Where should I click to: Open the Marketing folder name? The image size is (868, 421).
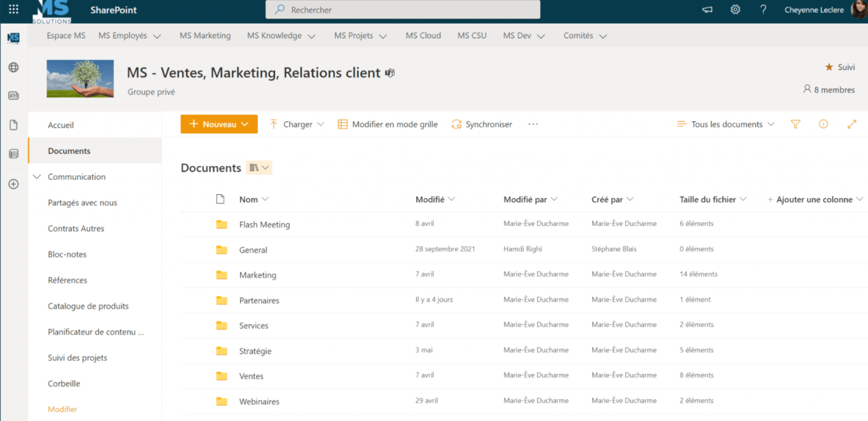[257, 275]
